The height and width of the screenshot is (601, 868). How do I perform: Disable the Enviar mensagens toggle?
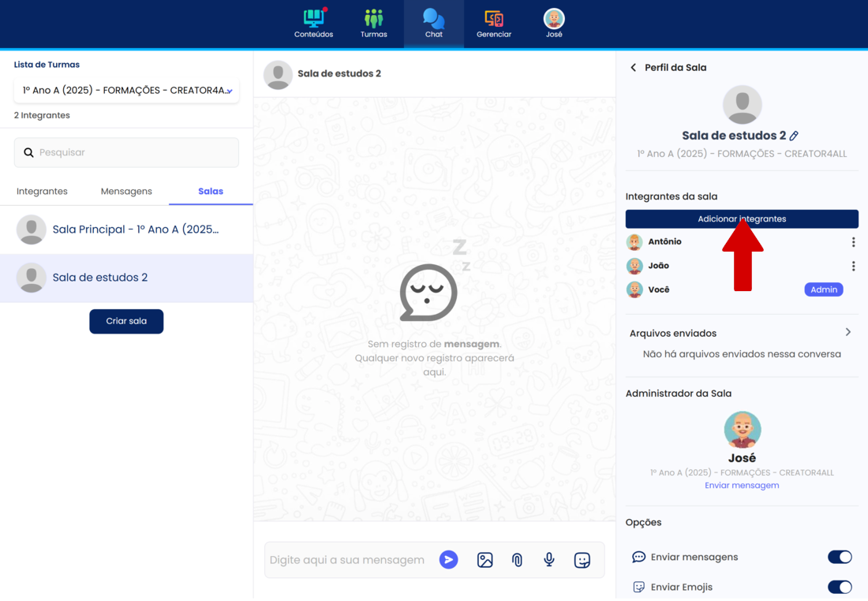[x=840, y=557]
